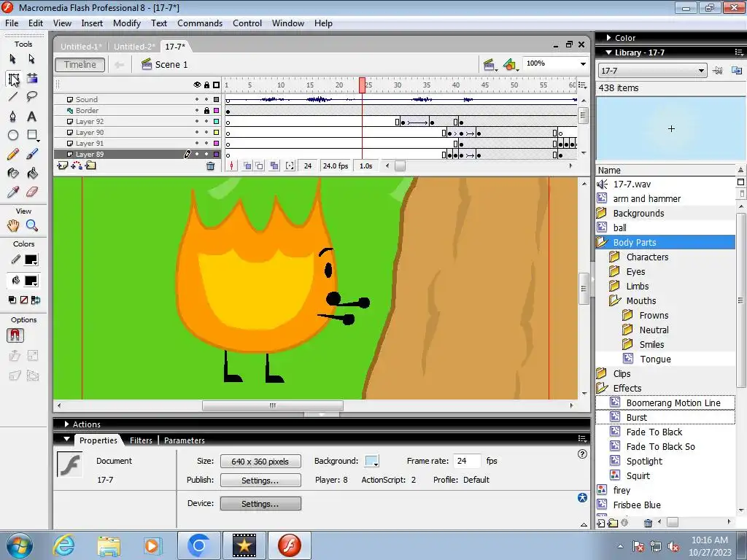This screenshot has width=747, height=560.
Task: Add a motion guide layer
Action: click(76, 166)
